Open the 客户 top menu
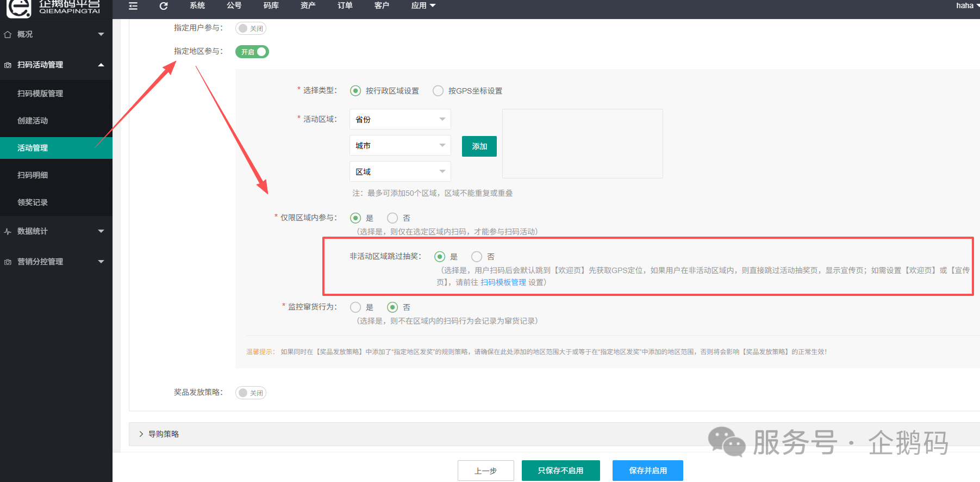Image resolution: width=980 pixels, height=482 pixels. [382, 5]
